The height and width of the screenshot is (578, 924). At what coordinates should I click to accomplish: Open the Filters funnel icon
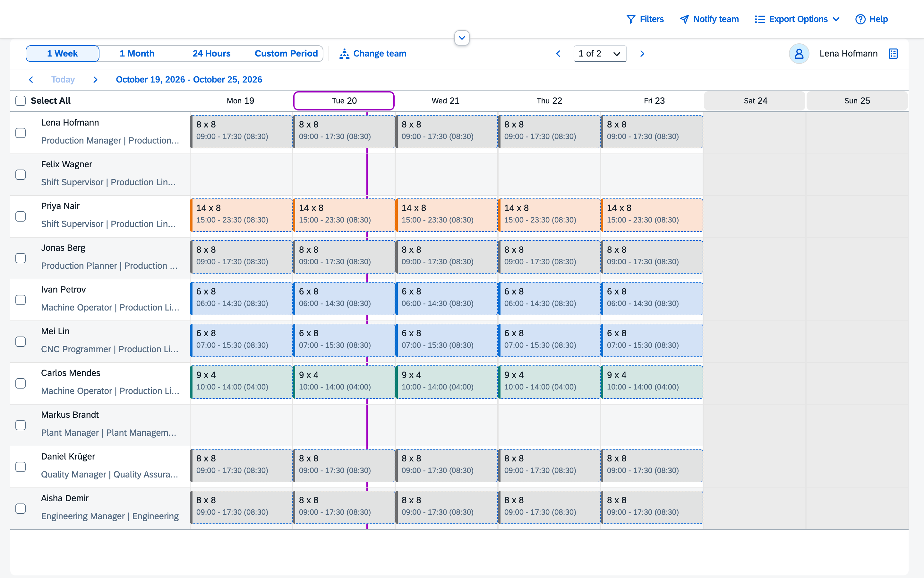click(631, 19)
